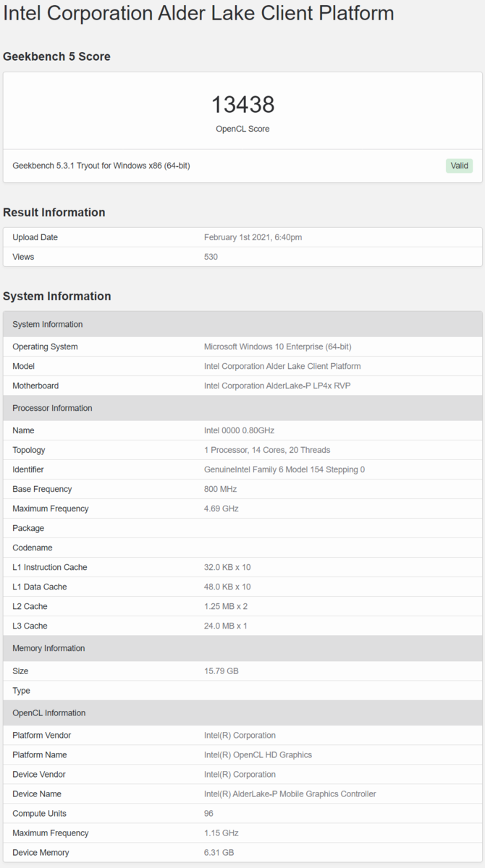
Task: Click the System Information table header
Action: click(242, 324)
